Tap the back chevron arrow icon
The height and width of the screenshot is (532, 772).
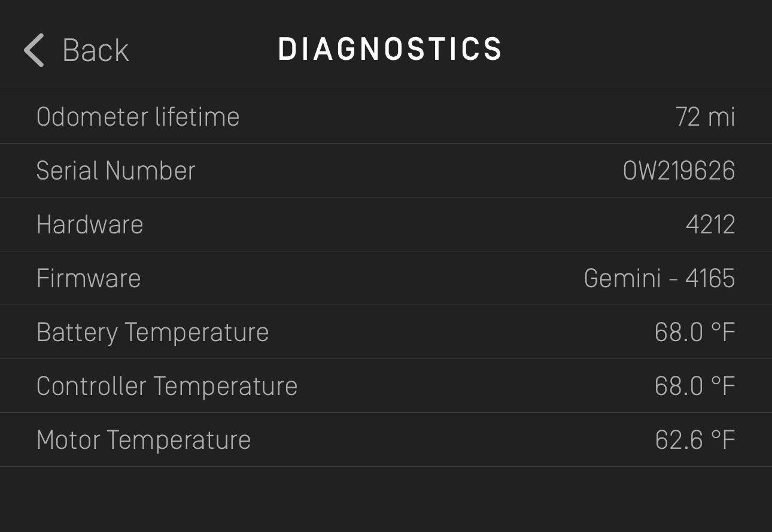click(34, 50)
